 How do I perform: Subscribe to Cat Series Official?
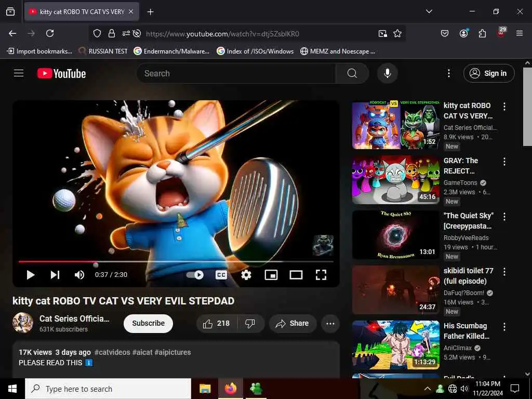click(x=148, y=323)
